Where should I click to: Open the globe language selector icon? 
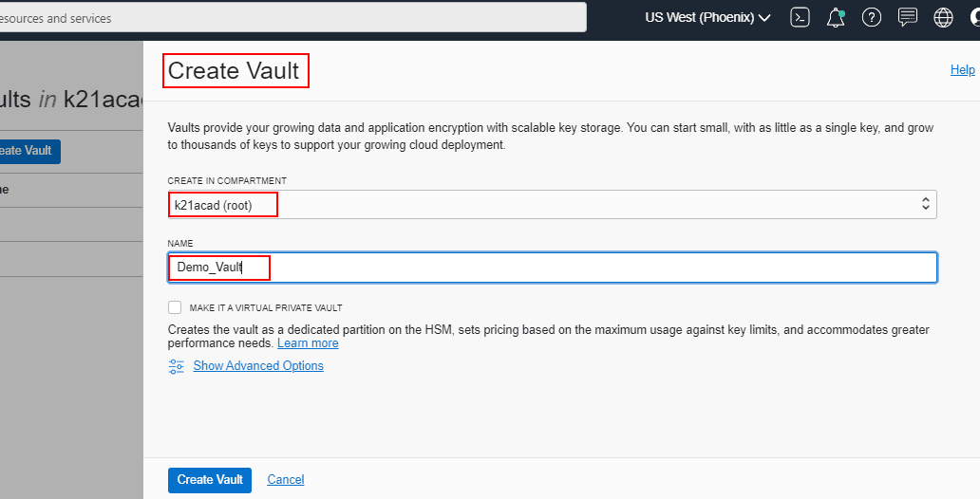click(x=943, y=17)
